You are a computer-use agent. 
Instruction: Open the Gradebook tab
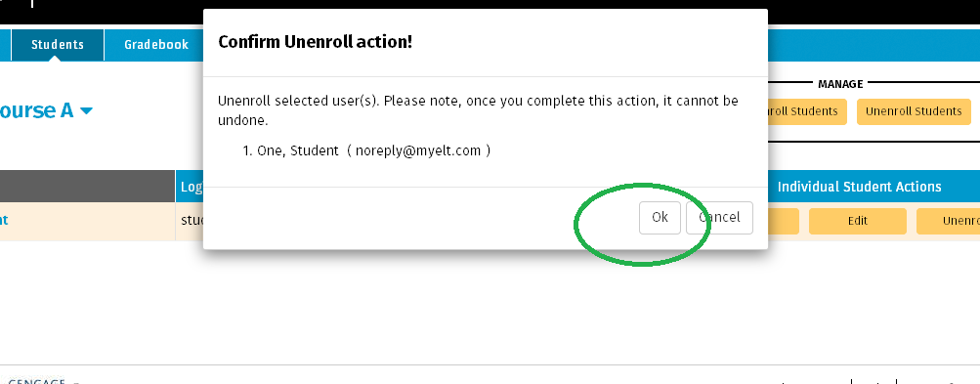(156, 44)
